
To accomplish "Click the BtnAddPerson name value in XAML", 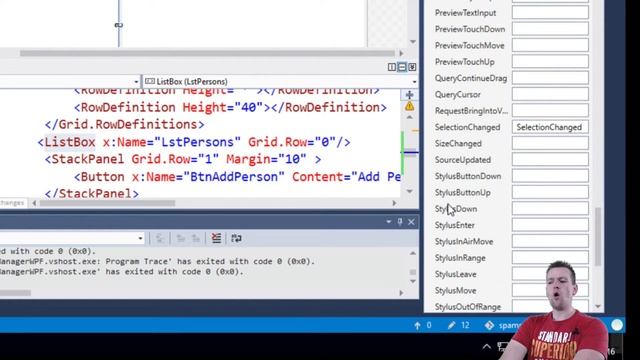I will (233, 177).
